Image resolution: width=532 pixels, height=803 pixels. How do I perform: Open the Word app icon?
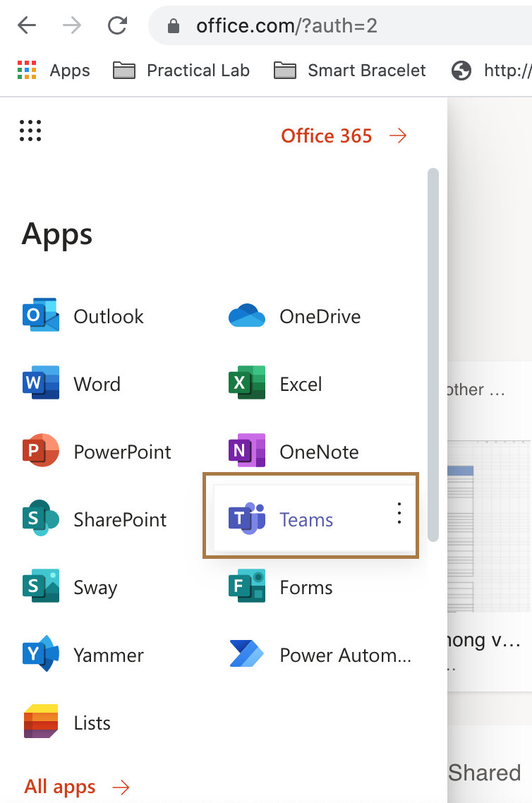(41, 384)
